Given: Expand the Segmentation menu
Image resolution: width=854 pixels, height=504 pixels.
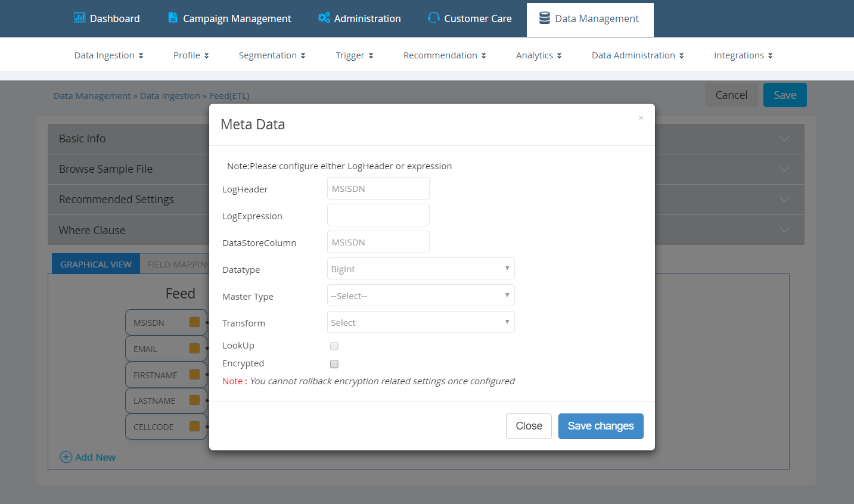Looking at the screenshot, I should pos(272,55).
